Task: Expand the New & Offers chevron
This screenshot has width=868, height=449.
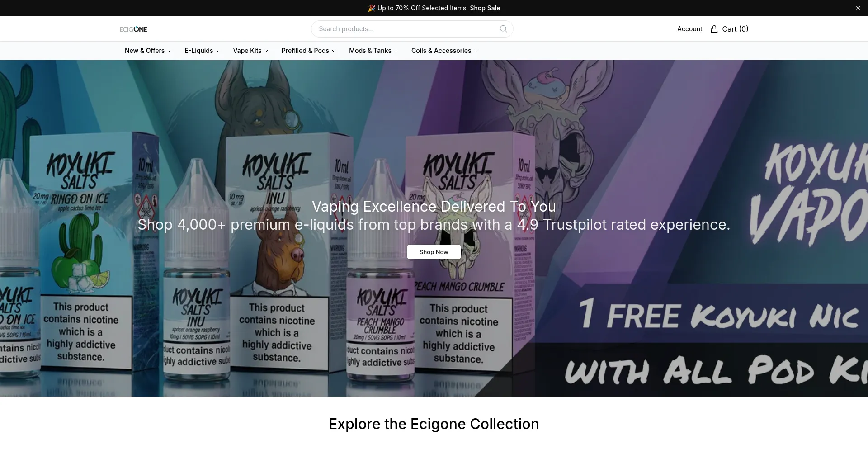Action: [x=169, y=51]
